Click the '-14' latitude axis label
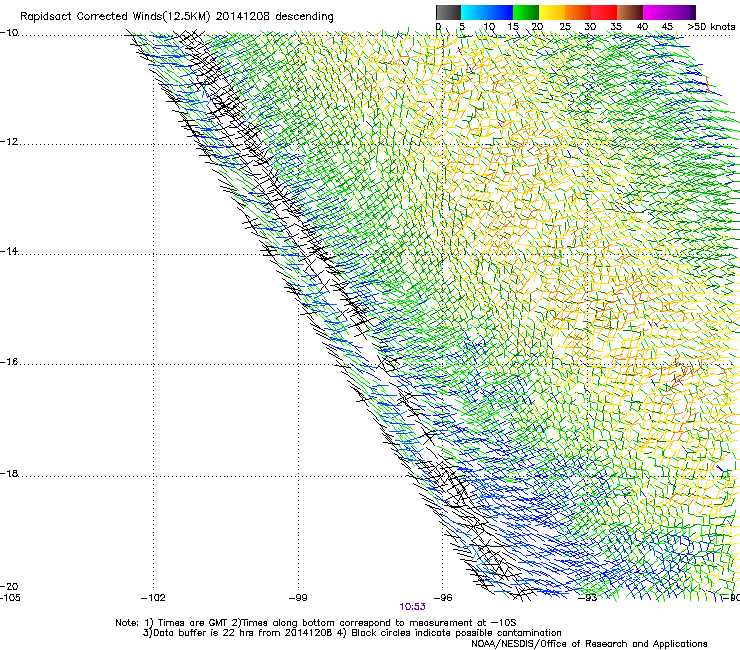 (x=9, y=251)
